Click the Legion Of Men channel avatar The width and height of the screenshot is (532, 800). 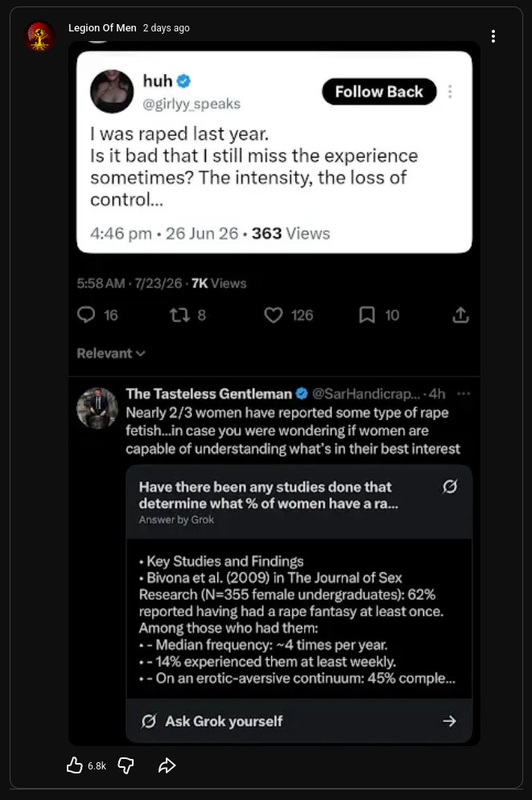[39, 37]
